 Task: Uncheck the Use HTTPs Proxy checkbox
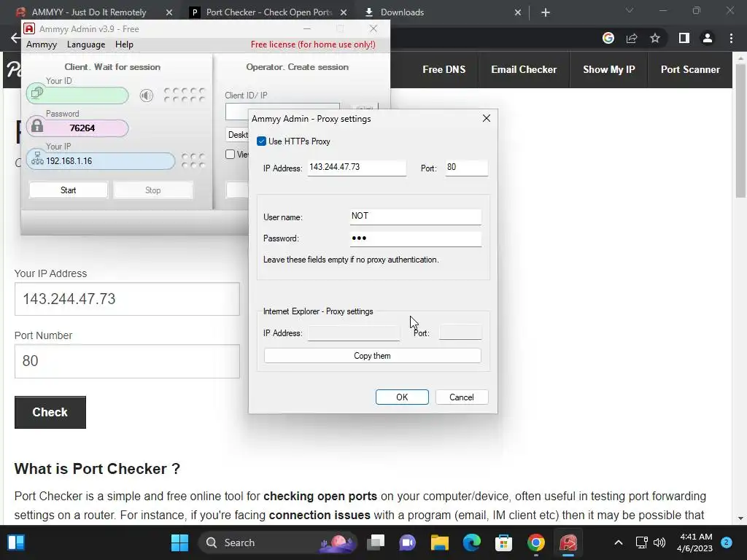click(261, 141)
